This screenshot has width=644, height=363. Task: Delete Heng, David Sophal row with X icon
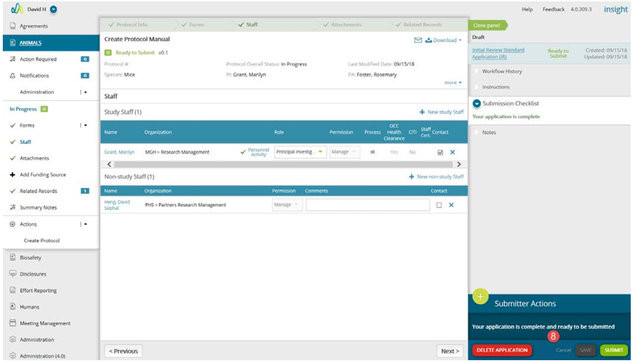coord(451,205)
